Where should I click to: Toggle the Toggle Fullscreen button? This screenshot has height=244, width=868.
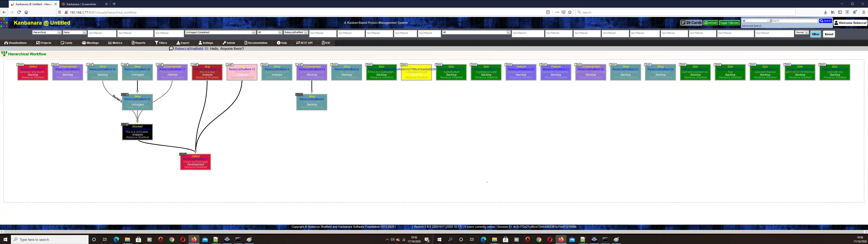click(x=729, y=23)
